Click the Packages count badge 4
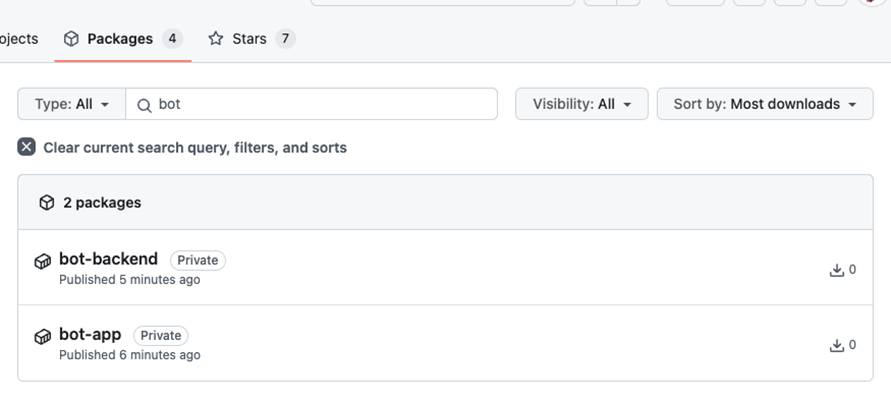Image resolution: width=891 pixels, height=403 pixels. (172, 39)
